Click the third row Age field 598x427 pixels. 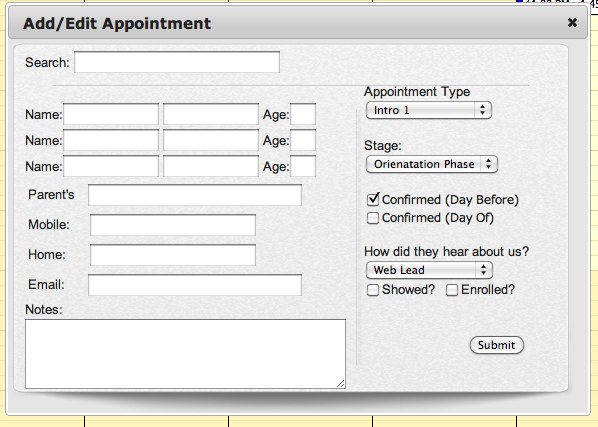pyautogui.click(x=303, y=166)
